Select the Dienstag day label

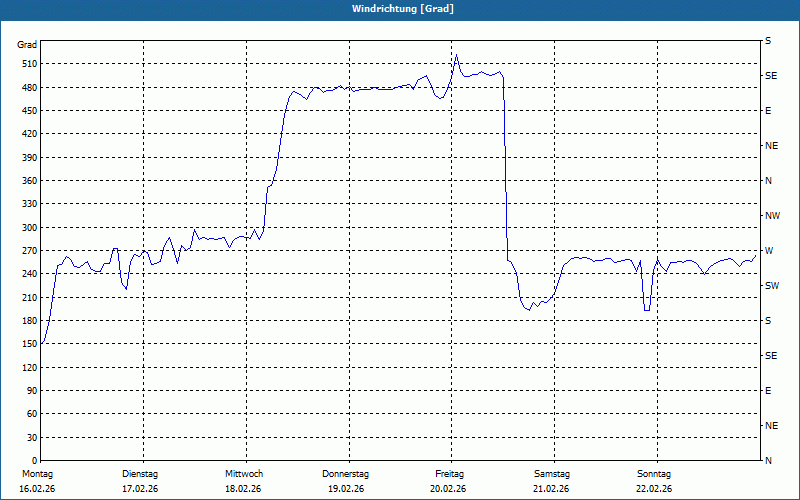pos(140,474)
